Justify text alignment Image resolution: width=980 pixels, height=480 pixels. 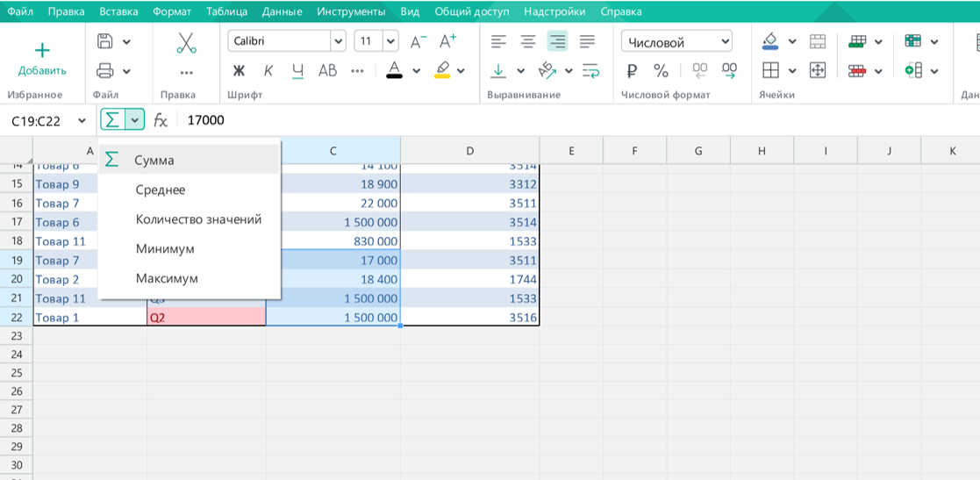pyautogui.click(x=587, y=42)
